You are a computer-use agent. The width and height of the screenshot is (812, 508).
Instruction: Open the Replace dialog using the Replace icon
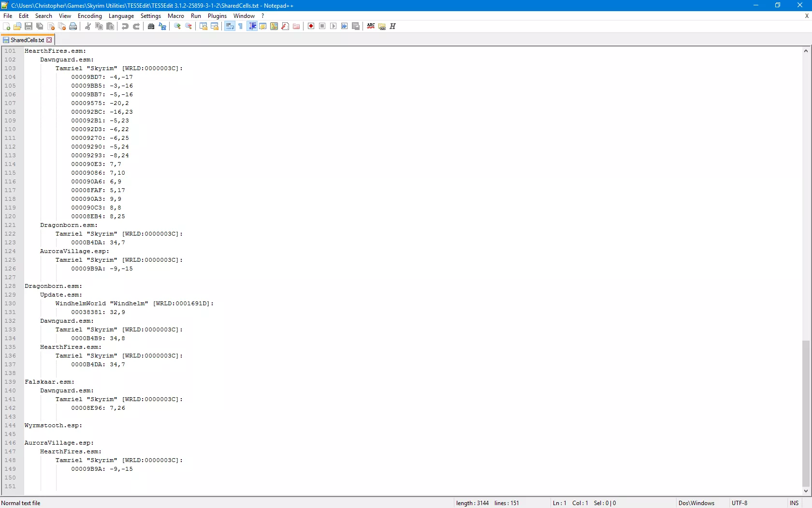pos(162,26)
